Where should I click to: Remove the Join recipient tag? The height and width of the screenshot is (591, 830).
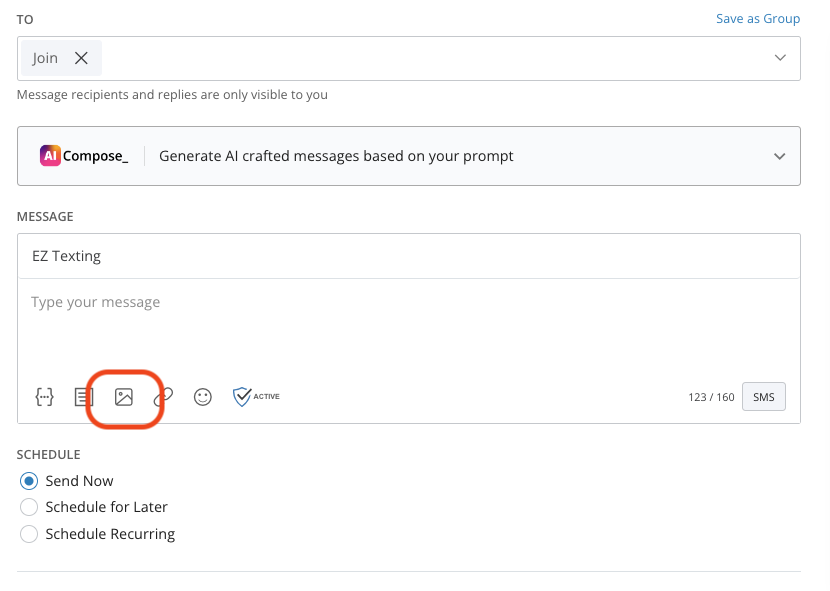click(x=82, y=58)
